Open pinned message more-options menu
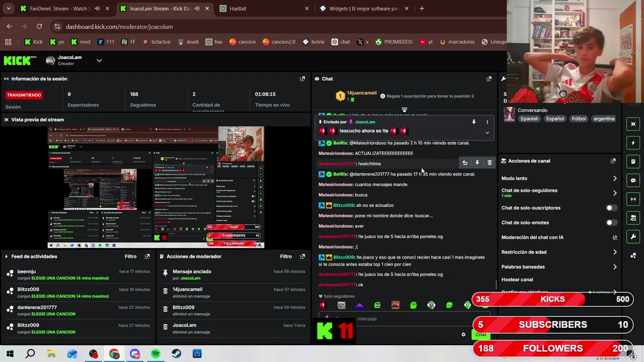This screenshot has height=362, width=644. pos(487,122)
